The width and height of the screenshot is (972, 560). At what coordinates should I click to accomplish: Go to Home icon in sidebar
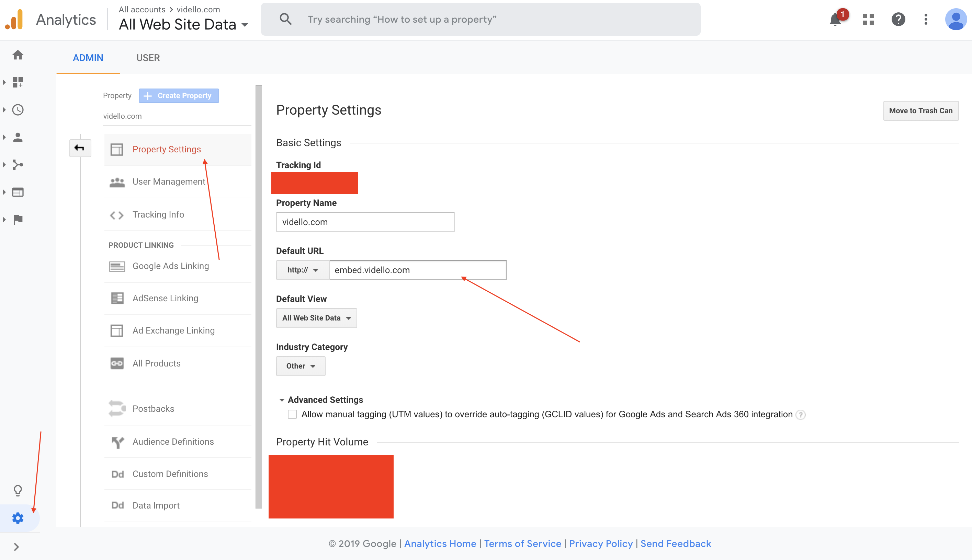click(x=18, y=55)
